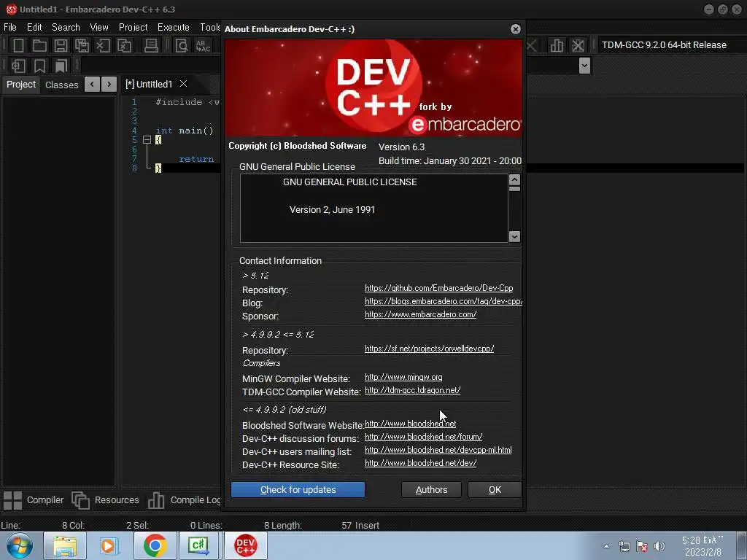This screenshot has height=560, width=747.
Task: Open the Compile Log bottom tab
Action: point(184,500)
